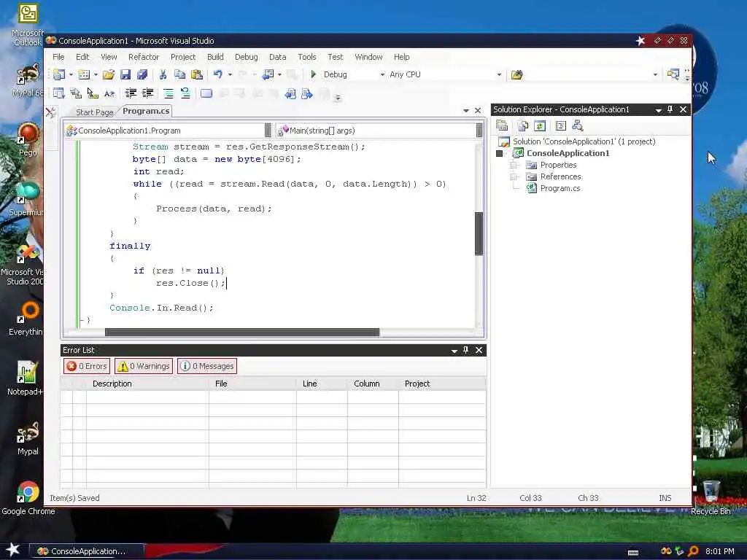This screenshot has width=747, height=560.
Task: Switch to the Start Page tab
Action: click(94, 112)
